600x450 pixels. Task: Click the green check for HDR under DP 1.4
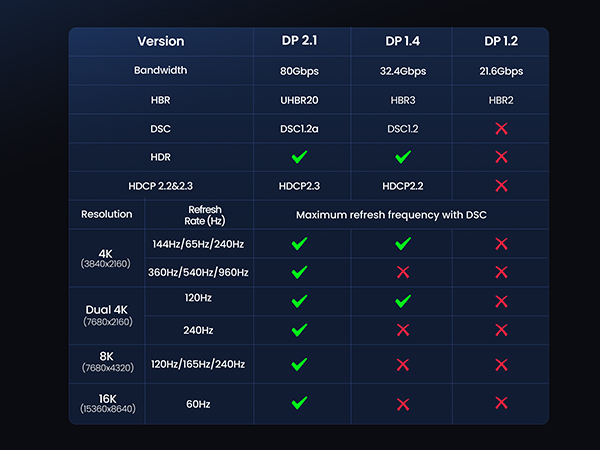pyautogui.click(x=403, y=157)
